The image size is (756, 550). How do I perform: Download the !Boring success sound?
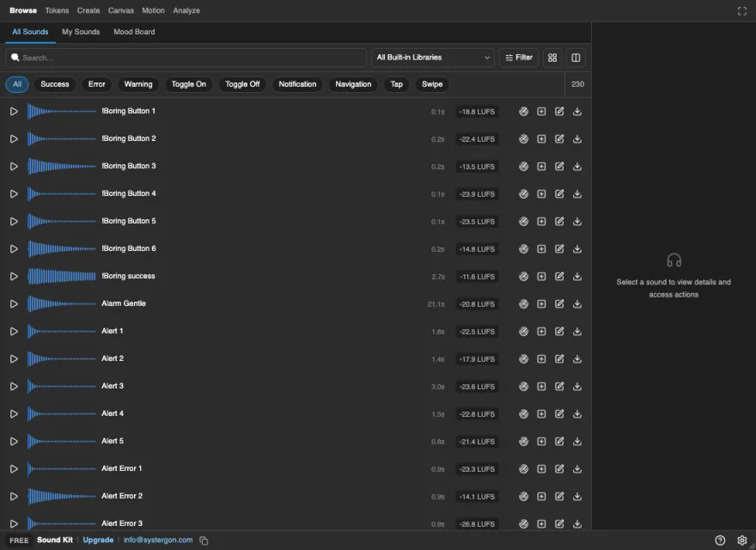pyautogui.click(x=577, y=277)
